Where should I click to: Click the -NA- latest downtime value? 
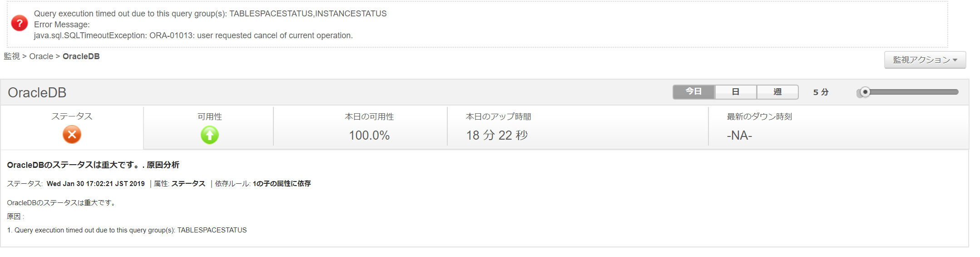[x=739, y=136]
